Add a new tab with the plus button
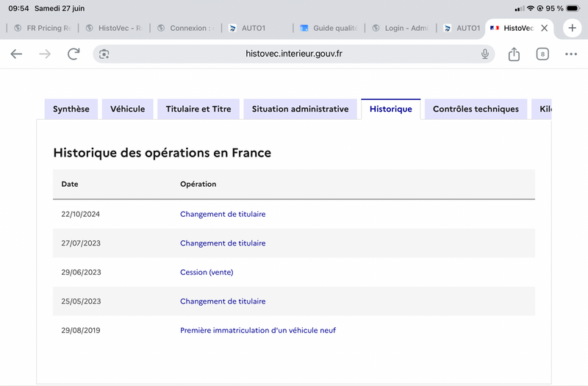This screenshot has height=386, width=588. pos(572,28)
